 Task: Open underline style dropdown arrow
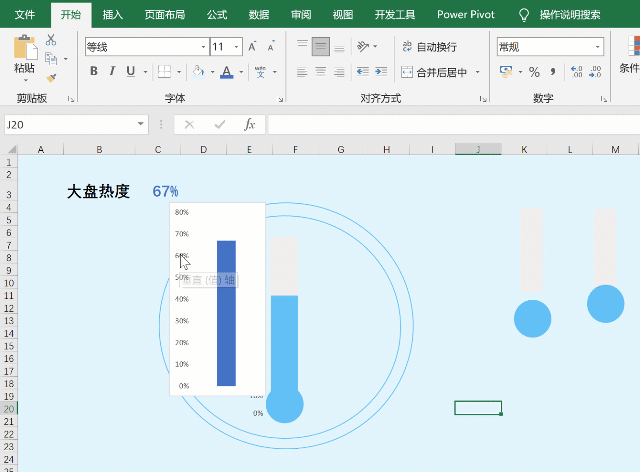coord(145,72)
